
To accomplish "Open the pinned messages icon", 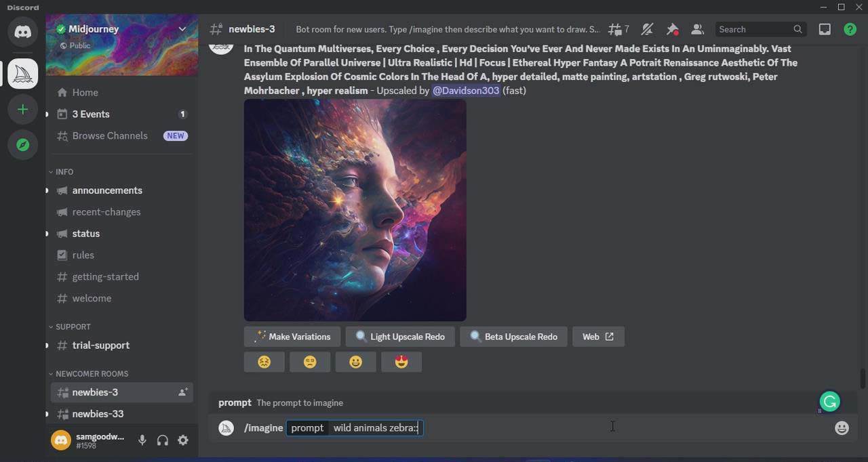I will [x=672, y=29].
